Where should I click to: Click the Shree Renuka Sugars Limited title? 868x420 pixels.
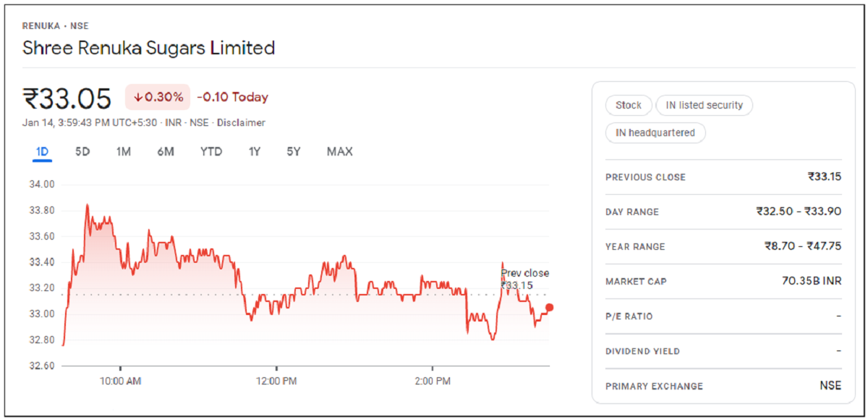point(149,49)
